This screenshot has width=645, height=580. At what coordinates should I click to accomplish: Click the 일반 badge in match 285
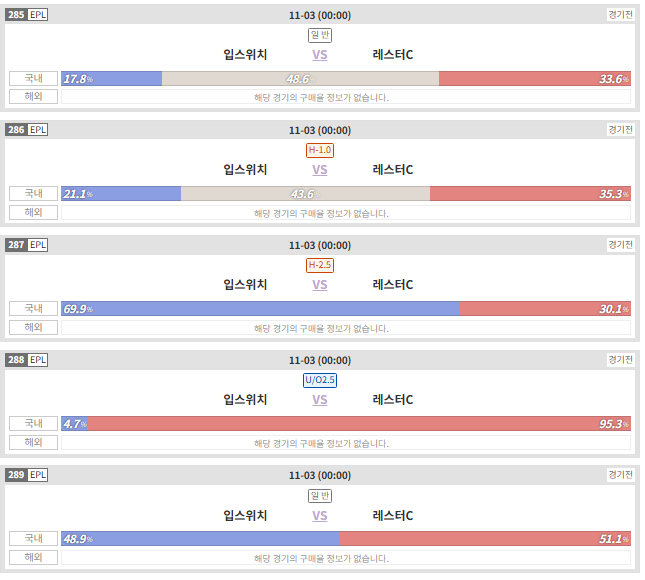coord(320,35)
